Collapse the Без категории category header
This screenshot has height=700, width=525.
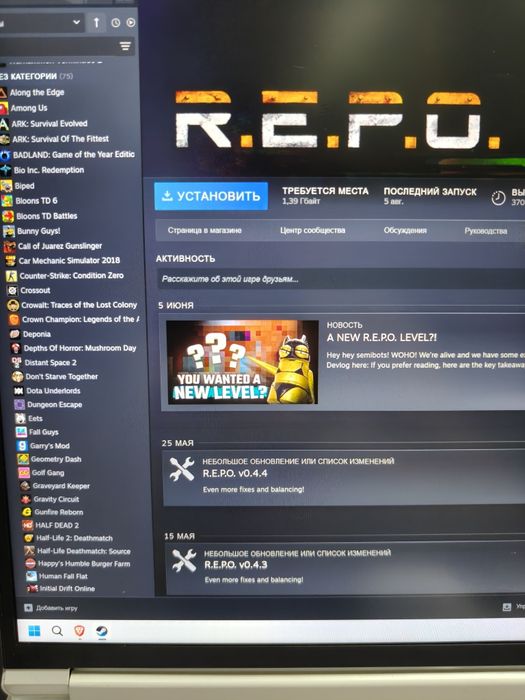pyautogui.click(x=37, y=76)
